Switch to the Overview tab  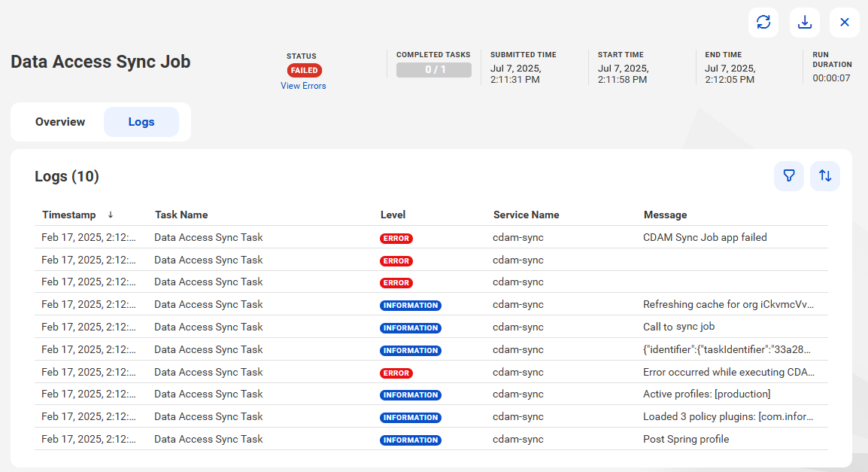click(60, 122)
